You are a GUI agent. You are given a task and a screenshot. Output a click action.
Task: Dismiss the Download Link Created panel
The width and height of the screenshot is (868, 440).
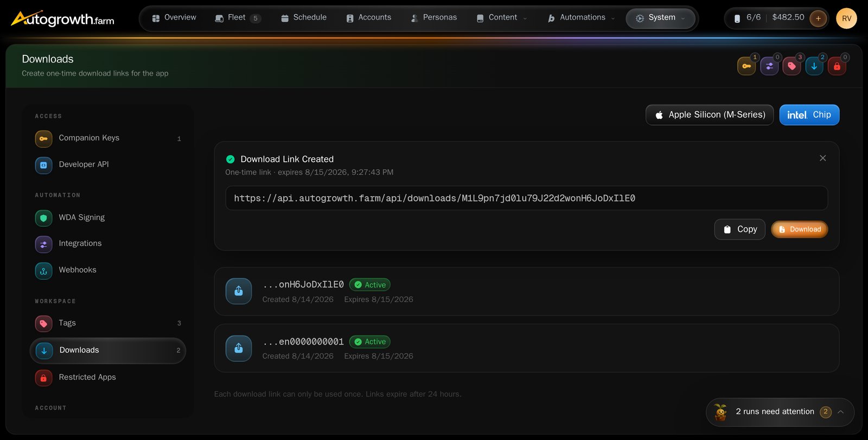(823, 158)
